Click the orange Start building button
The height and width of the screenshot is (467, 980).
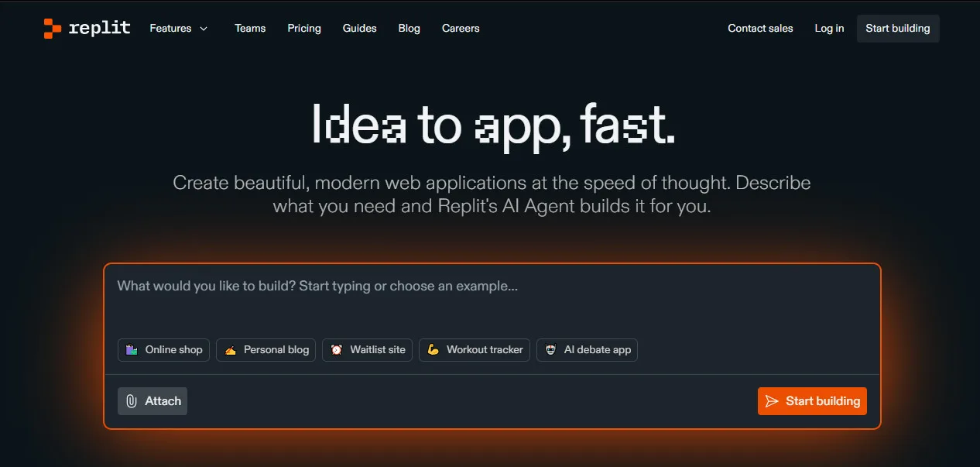(812, 400)
